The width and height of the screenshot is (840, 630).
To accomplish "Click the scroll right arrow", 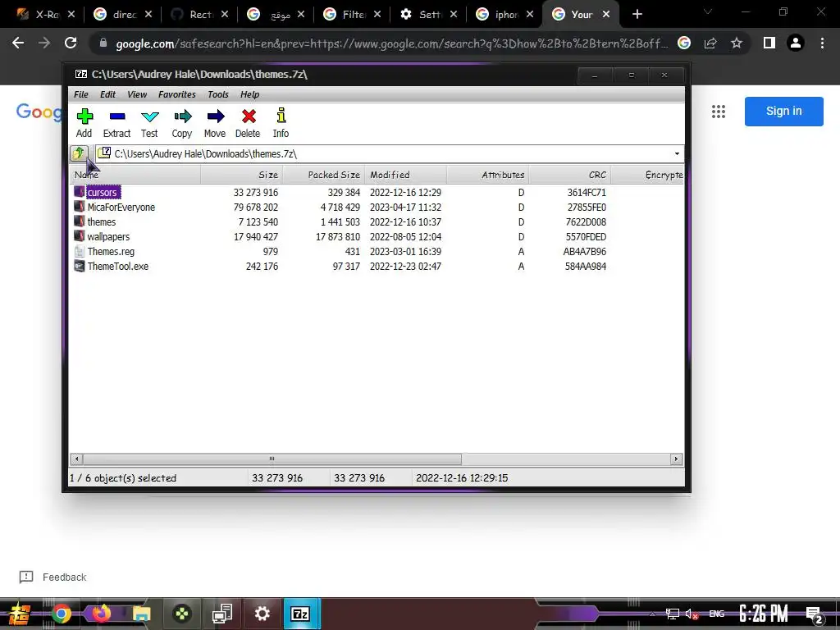I will point(676,459).
